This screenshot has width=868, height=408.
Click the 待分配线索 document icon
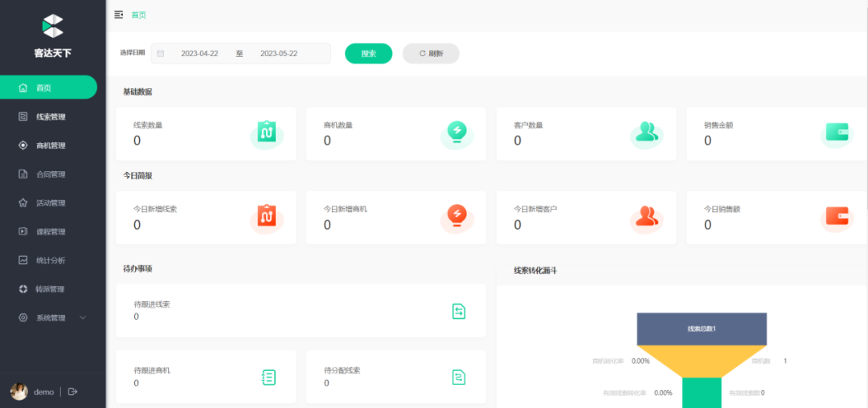pos(458,377)
